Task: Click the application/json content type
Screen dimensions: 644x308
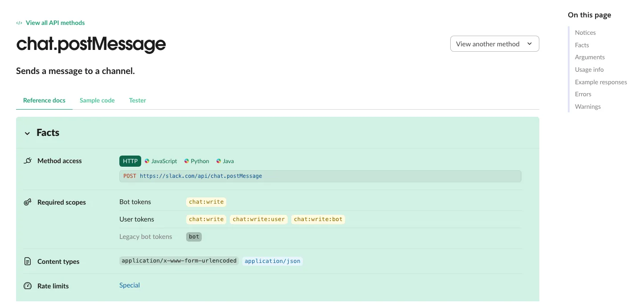Action: [273, 261]
